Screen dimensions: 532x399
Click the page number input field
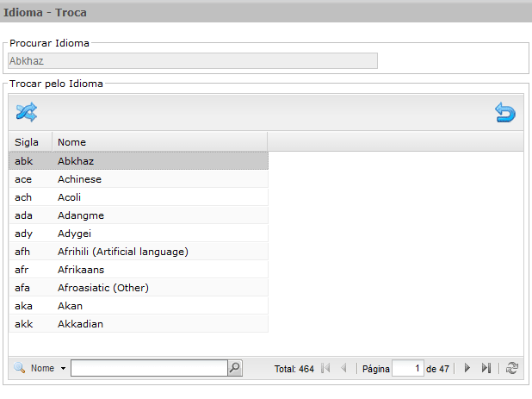(x=408, y=369)
